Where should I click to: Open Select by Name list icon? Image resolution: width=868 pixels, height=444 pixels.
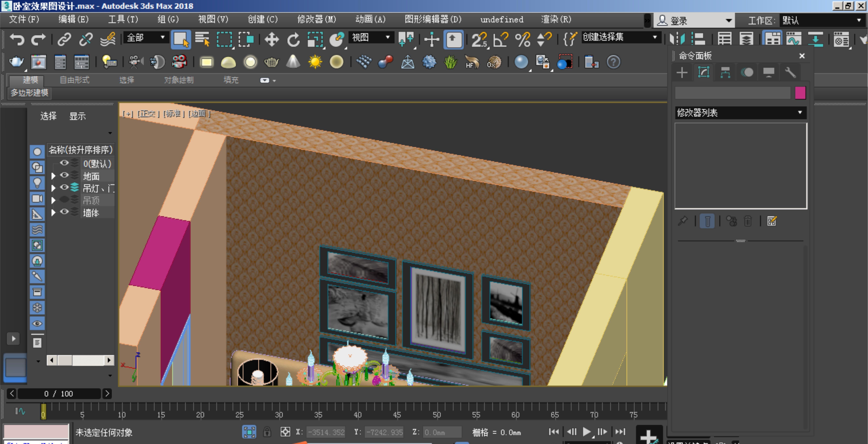[202, 39]
